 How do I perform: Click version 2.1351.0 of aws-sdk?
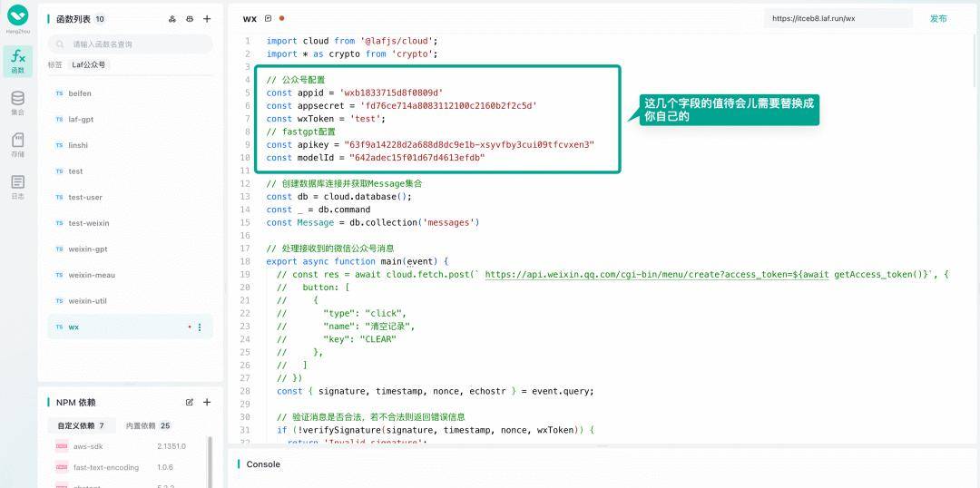tap(171, 446)
